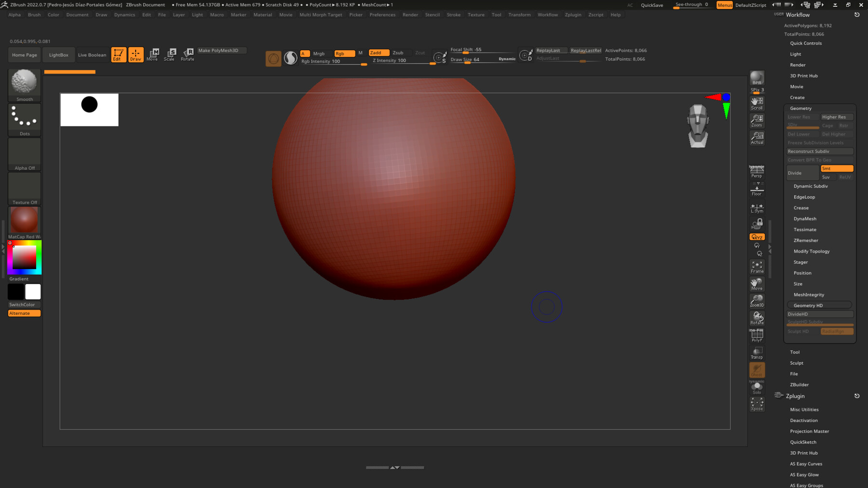Collapse the Geometry subpalette
This screenshot has width=868, height=488.
[x=800, y=108]
